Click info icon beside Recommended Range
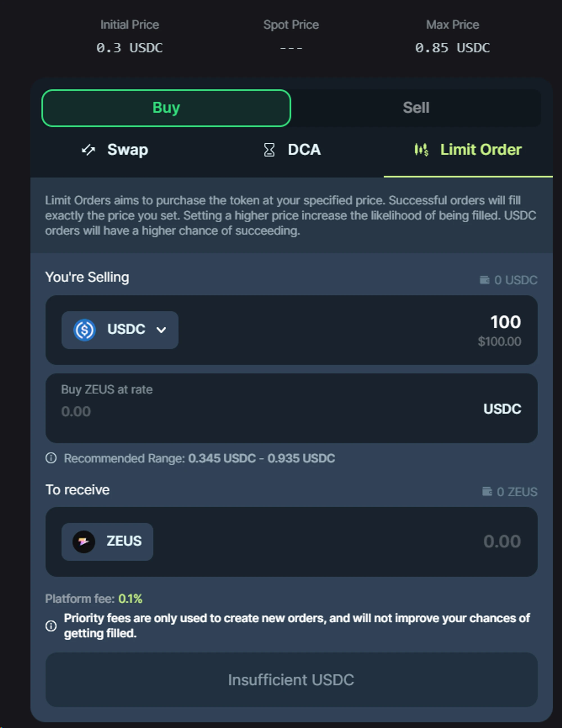This screenshot has height=728, width=562. pyautogui.click(x=51, y=458)
